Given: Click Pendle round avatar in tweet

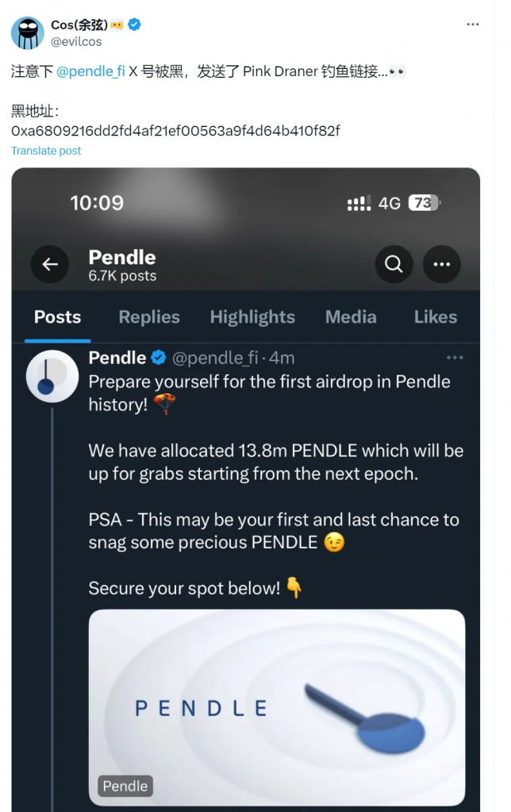Looking at the screenshot, I should (x=52, y=376).
